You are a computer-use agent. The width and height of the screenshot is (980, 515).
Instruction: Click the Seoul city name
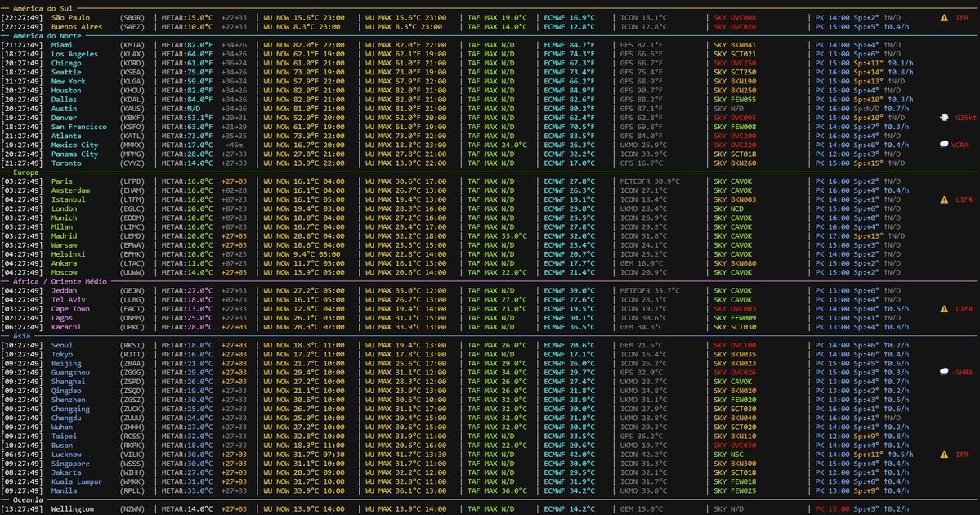(62, 345)
